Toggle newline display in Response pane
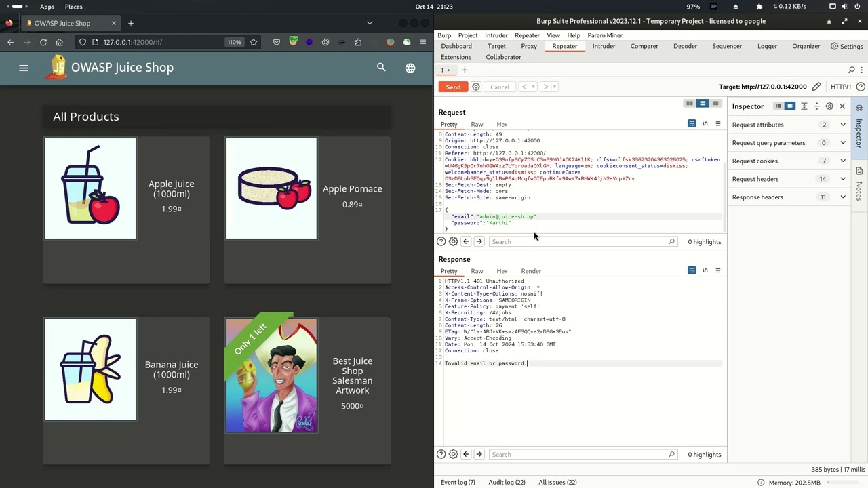Viewport: 868px width, 488px height. click(x=705, y=270)
